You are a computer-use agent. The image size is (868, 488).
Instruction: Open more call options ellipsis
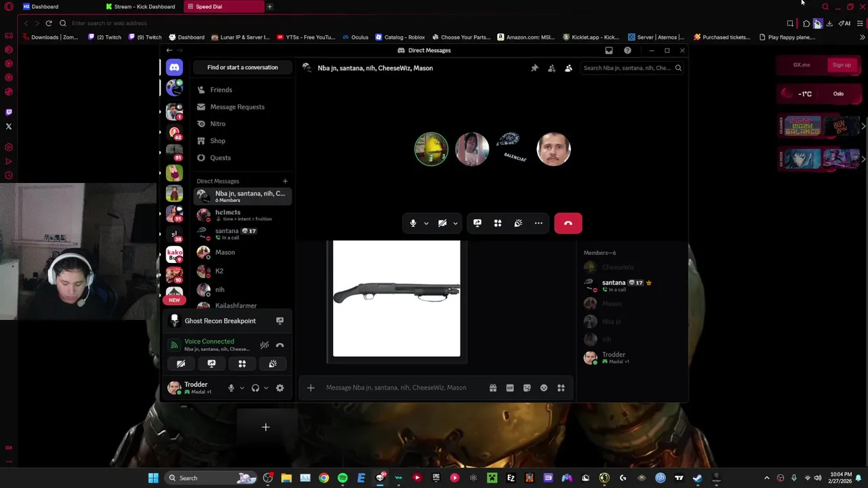click(538, 223)
